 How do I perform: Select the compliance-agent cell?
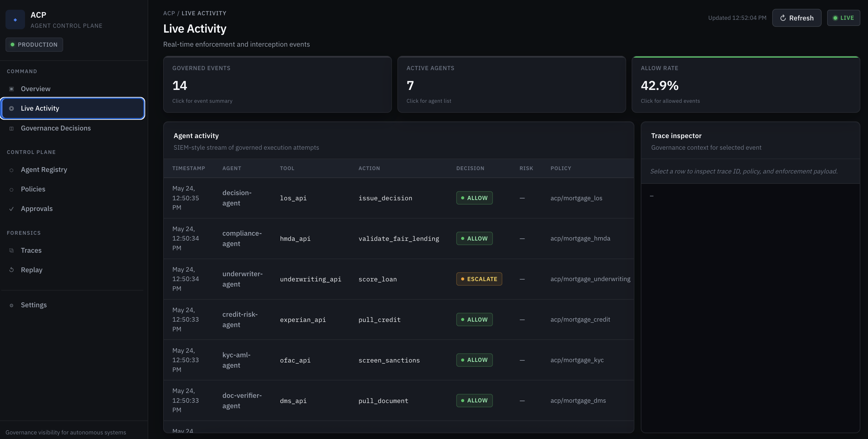pos(242,238)
